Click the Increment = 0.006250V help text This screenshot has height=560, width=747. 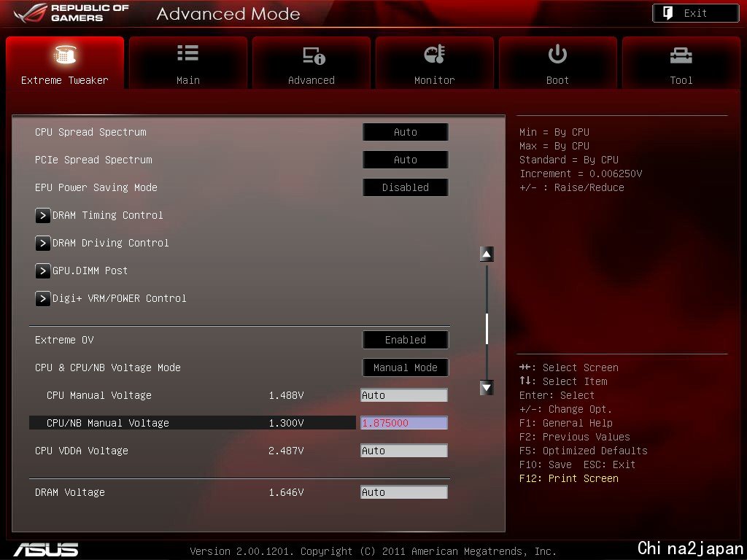[581, 174]
